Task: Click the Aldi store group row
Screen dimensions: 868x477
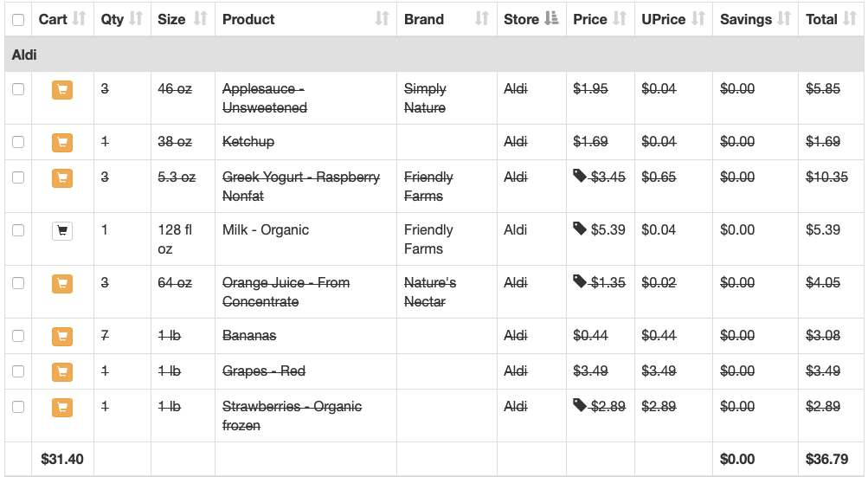Action: [434, 55]
